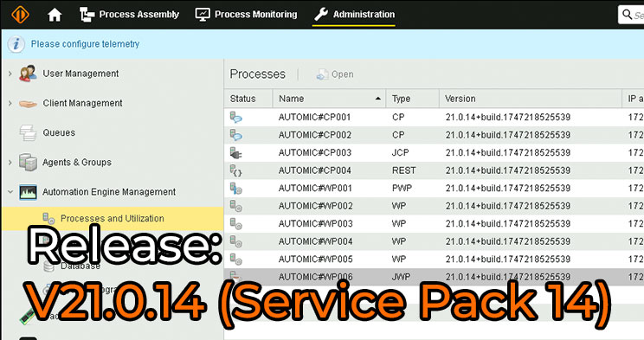Select the User Management icon
The image size is (644, 340).
click(28, 74)
